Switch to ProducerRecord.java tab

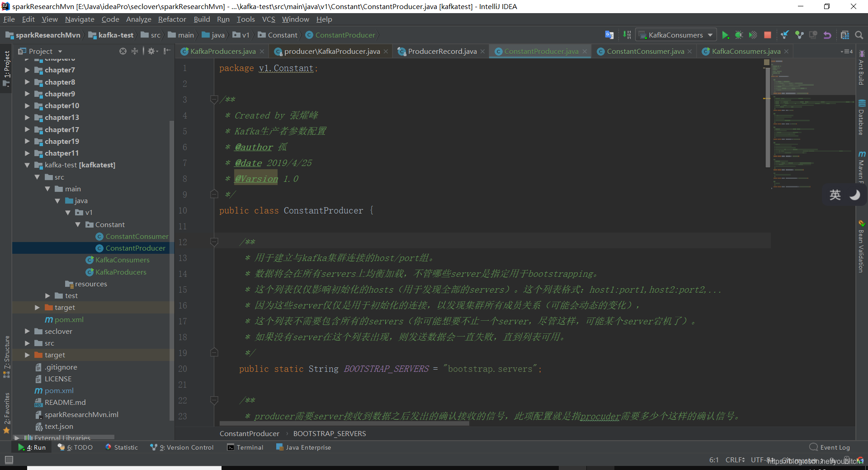point(442,51)
